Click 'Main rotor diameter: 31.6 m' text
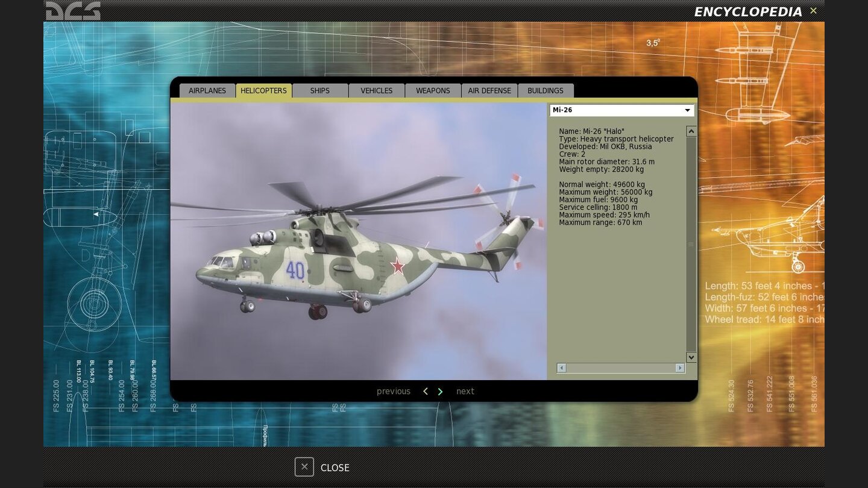Image resolution: width=868 pixels, height=488 pixels. tap(606, 162)
